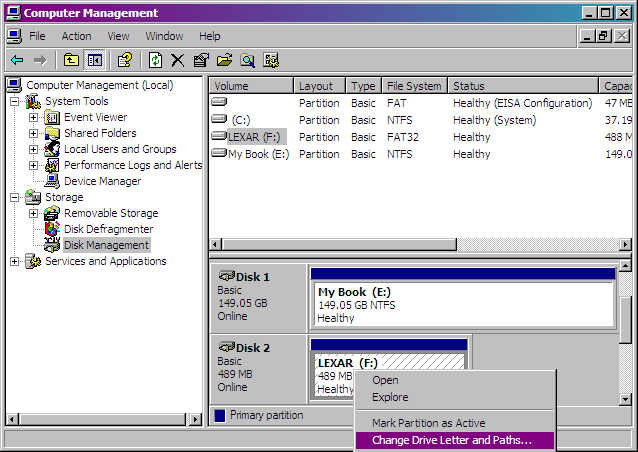Toggle the Show/Hide Console Tree icon
This screenshot has width=638, height=452.
point(94,61)
